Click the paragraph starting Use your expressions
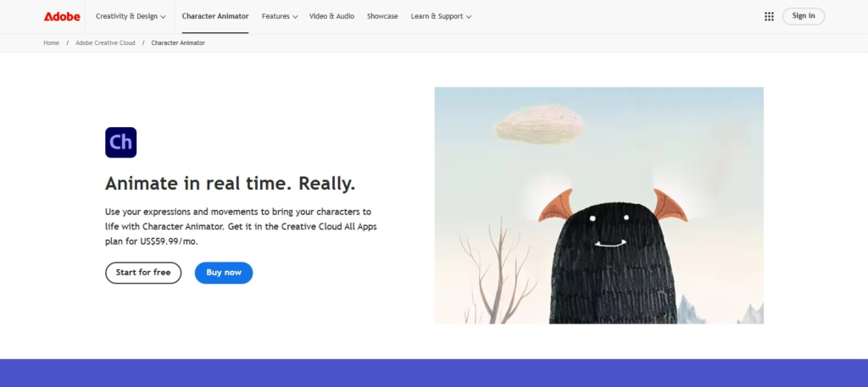 click(x=241, y=227)
